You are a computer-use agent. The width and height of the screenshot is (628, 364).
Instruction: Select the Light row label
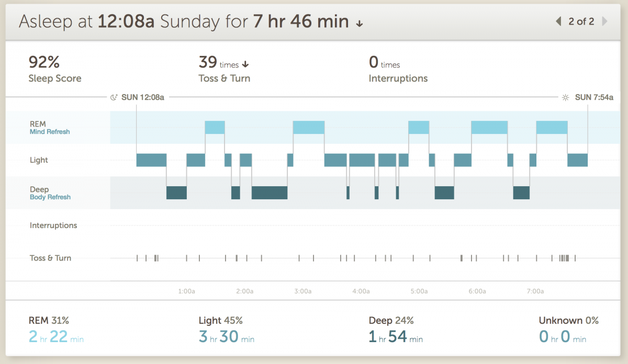point(39,160)
